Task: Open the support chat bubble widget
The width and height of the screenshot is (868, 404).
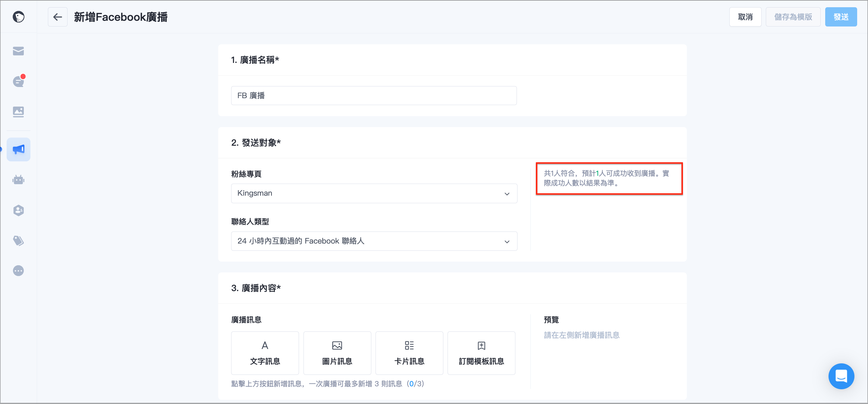Action: (x=841, y=376)
